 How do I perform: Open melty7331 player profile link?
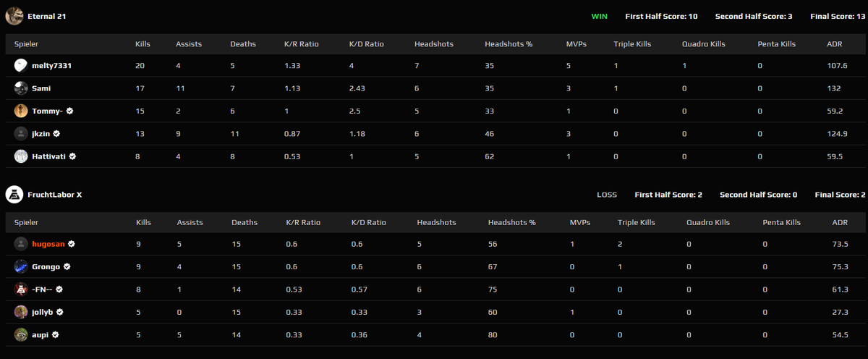click(x=51, y=66)
